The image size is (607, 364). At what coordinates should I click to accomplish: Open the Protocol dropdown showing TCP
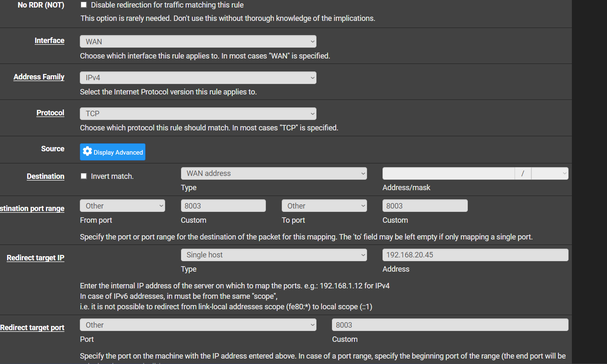click(198, 114)
